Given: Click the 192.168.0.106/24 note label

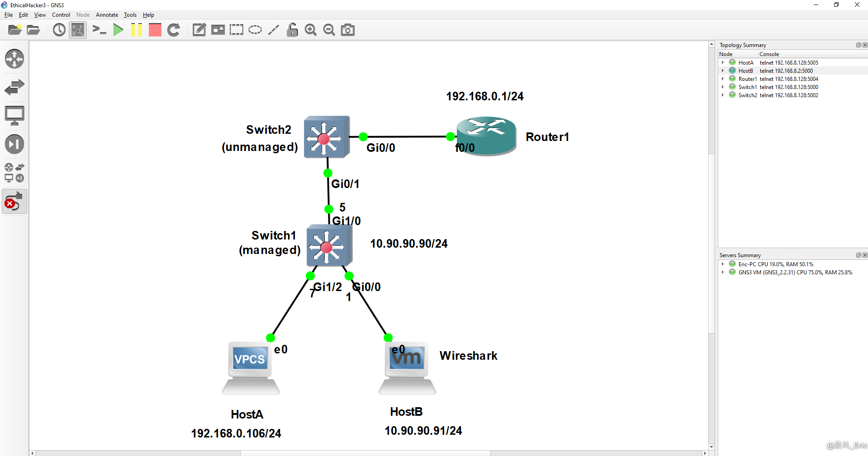Looking at the screenshot, I should [x=236, y=433].
